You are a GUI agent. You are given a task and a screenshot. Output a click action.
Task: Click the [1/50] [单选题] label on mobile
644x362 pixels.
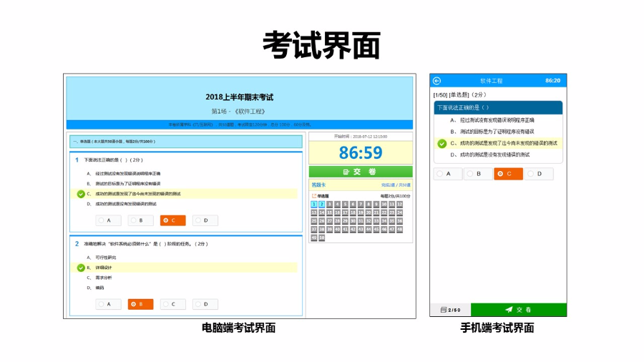[451, 95]
